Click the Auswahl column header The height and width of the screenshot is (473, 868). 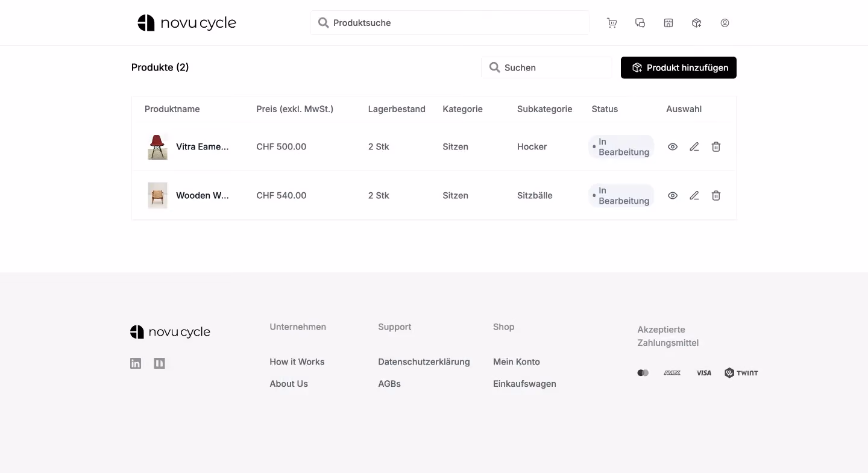[684, 109]
